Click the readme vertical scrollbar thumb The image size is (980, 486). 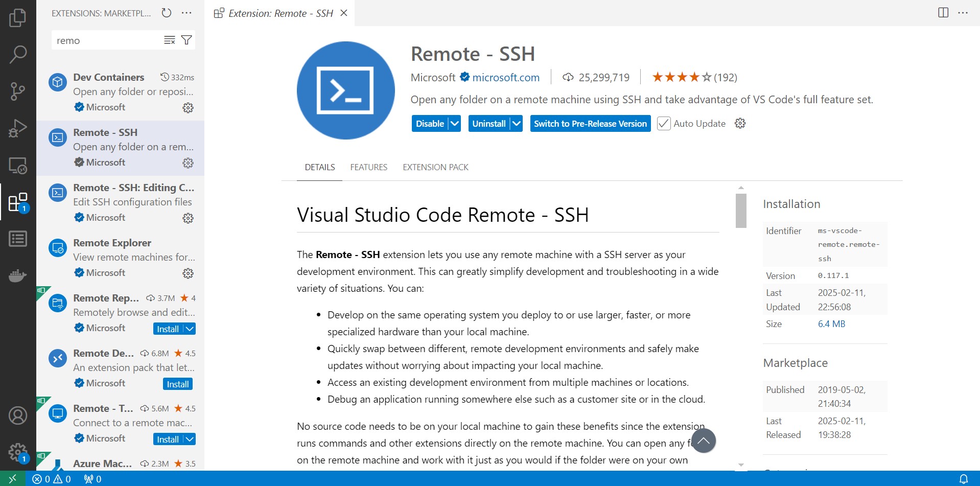coord(741,211)
